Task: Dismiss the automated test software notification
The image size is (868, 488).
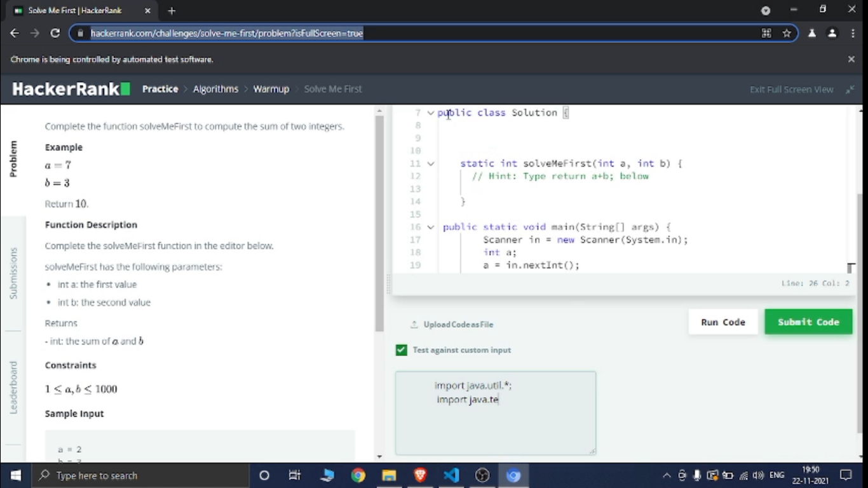Action: 851,59
